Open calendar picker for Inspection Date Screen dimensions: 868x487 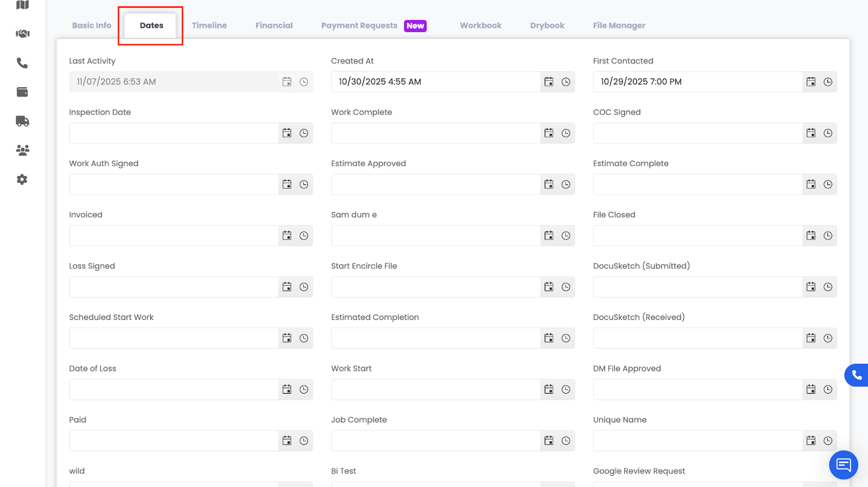coord(287,133)
